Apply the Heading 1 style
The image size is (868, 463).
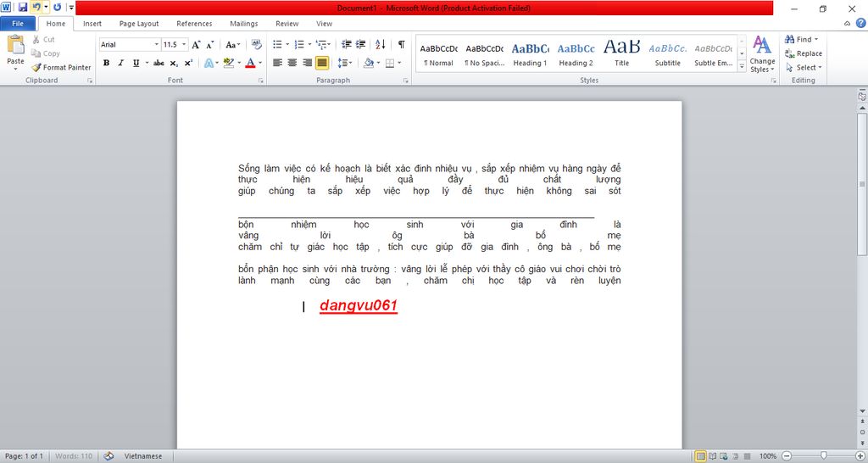530,53
